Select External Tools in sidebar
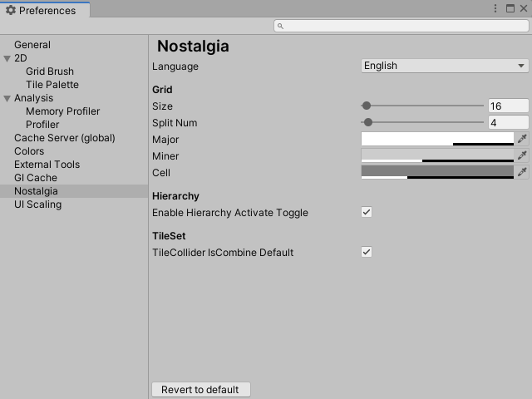Viewport: 532px width, 399px height. (x=47, y=165)
